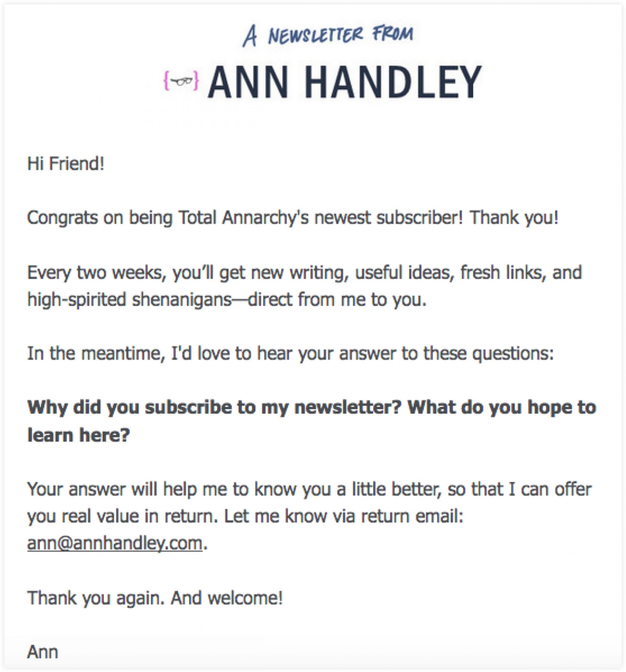Click the phrase "high-spirited shenanigans"
626x672 pixels.
[x=129, y=300]
